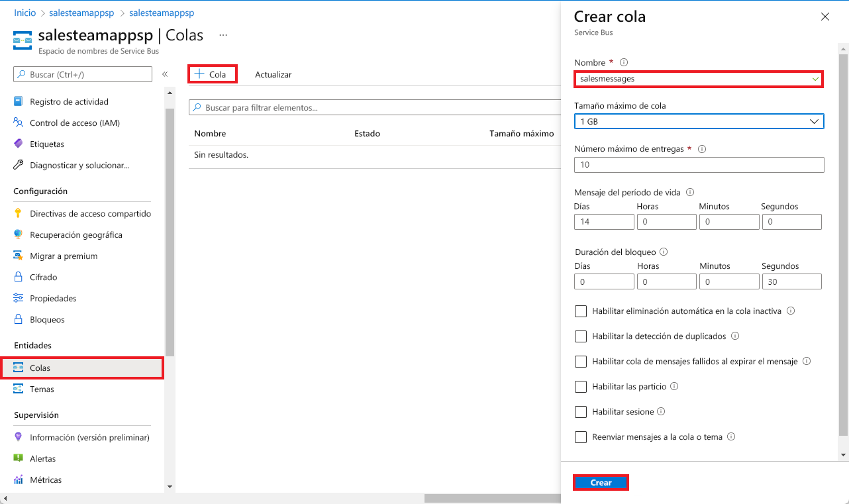The image size is (849, 504).
Task: Click Segundos field showing 30
Action: pos(792,281)
